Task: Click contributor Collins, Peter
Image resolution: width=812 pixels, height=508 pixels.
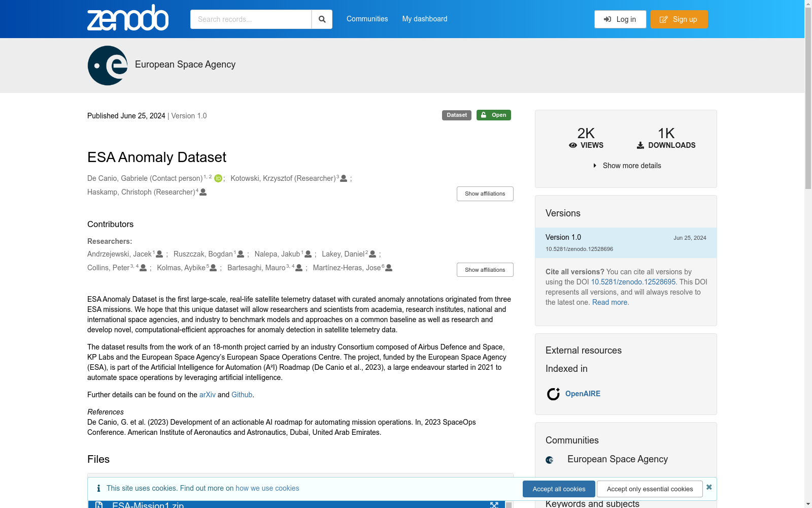Action: [x=108, y=268]
